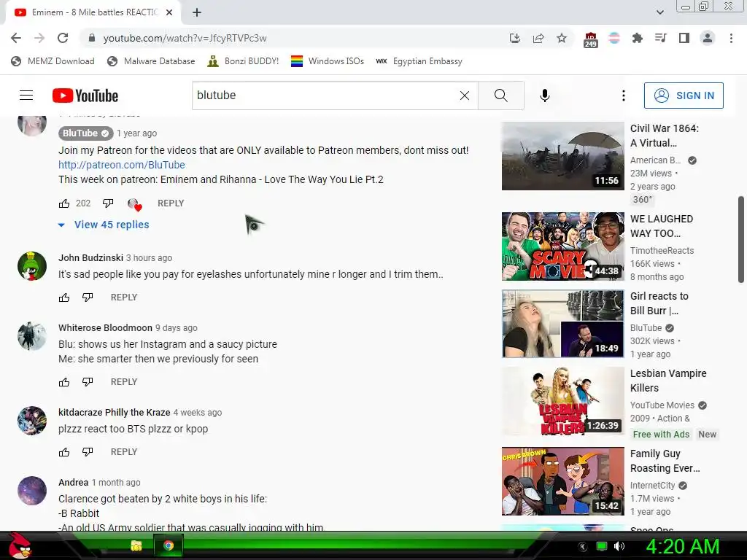The width and height of the screenshot is (747, 560).
Task: Open the Windows ISOs bookmark
Action: tap(328, 61)
